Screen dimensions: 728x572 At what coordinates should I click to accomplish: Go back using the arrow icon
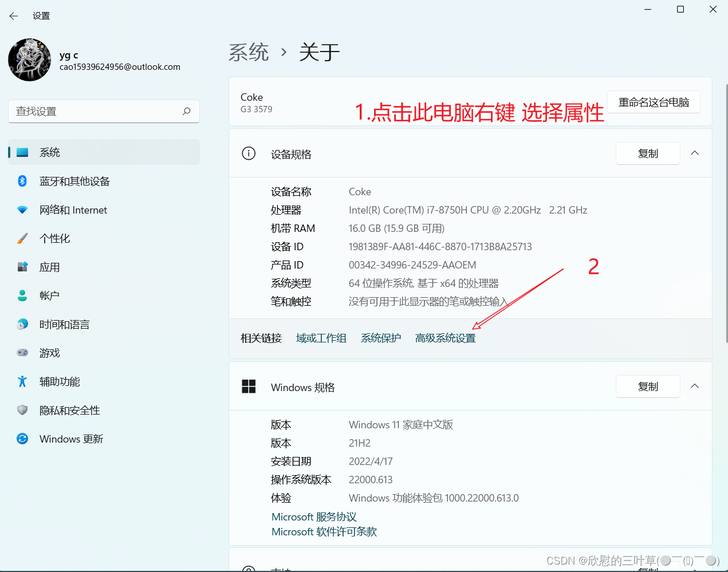[x=14, y=16]
